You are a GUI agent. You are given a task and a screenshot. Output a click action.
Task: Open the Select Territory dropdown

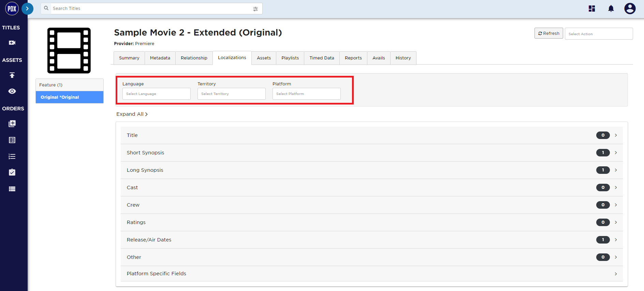(x=232, y=94)
